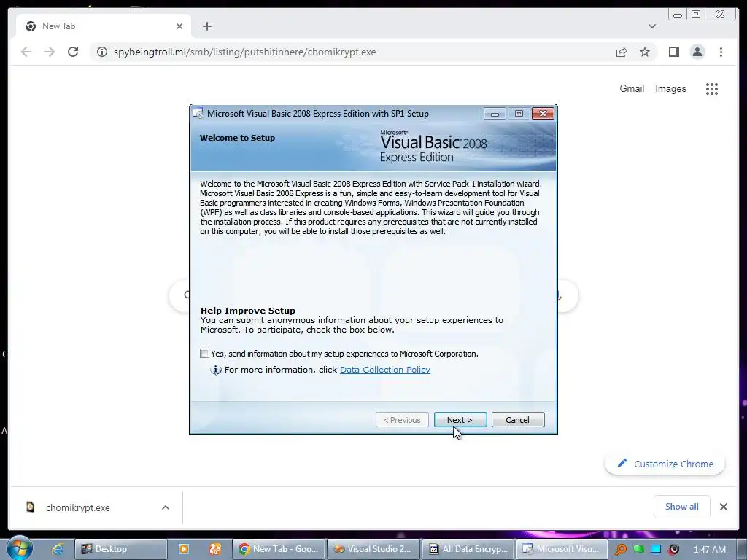Click the Chrome address bar URL
The height and width of the screenshot is (560, 747).
click(x=245, y=52)
